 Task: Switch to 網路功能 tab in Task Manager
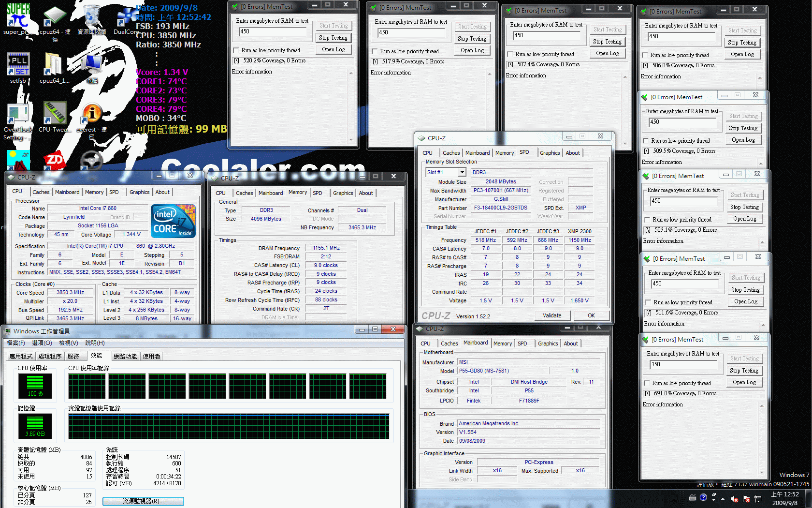[x=125, y=357]
